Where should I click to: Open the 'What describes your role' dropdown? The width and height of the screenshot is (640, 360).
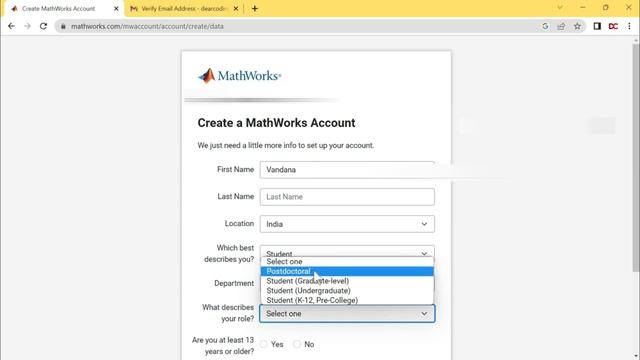pos(347,313)
